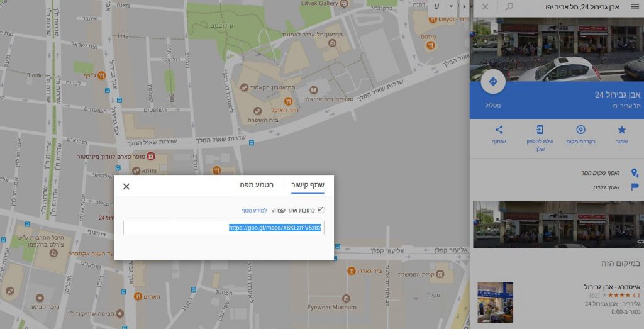Click the הבימה theatre marker
The image size is (644, 329).
tap(120, 314)
